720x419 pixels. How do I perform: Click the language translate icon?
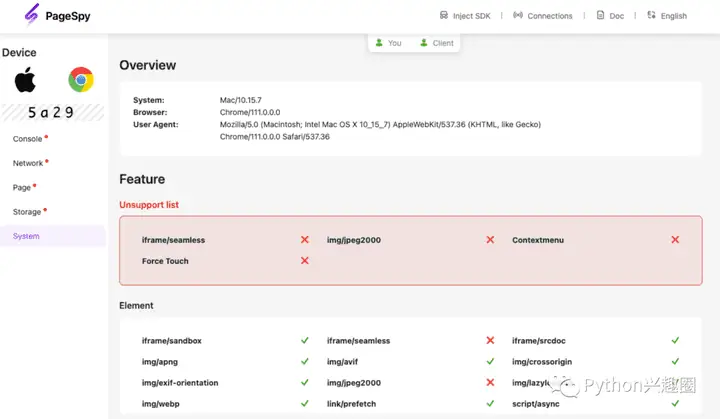651,15
